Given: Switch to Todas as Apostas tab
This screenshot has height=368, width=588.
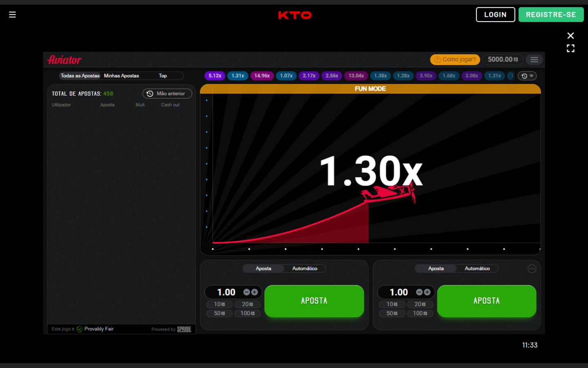Looking at the screenshot, I should 80,76.
